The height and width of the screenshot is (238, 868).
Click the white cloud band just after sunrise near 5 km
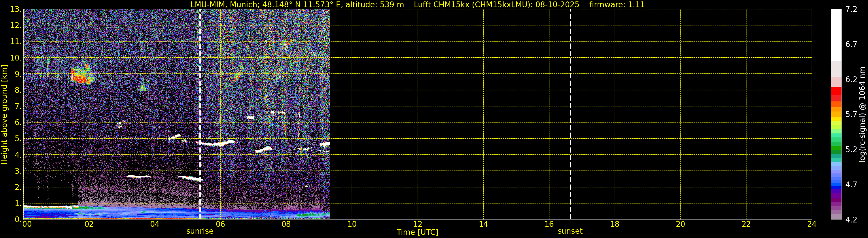[216, 143]
